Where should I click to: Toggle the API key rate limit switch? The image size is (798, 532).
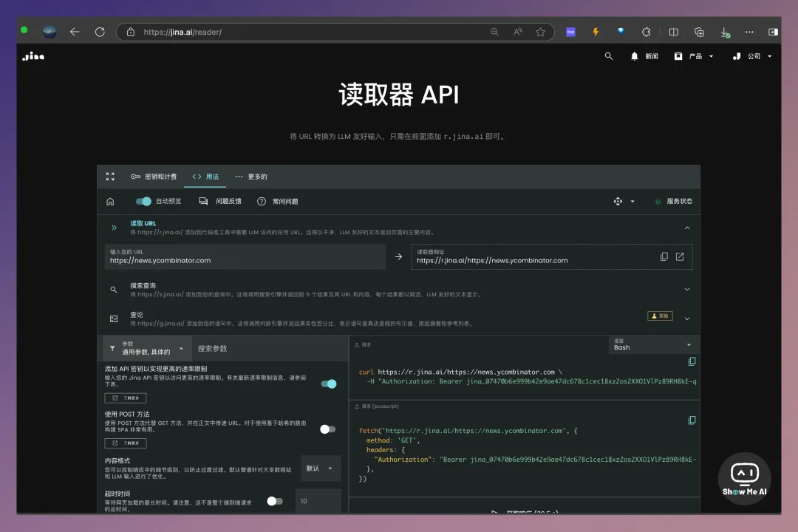[x=329, y=384]
